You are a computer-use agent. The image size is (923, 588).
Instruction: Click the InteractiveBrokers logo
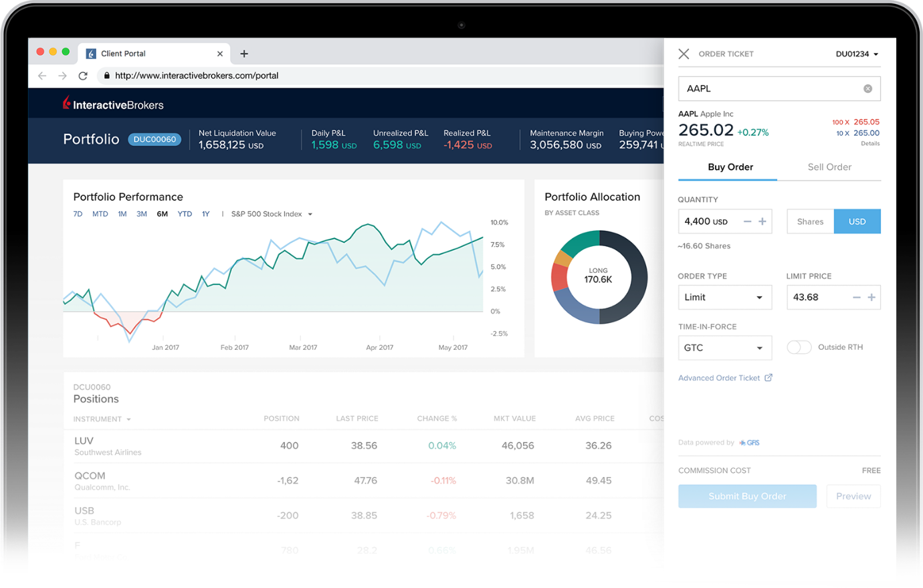[113, 104]
